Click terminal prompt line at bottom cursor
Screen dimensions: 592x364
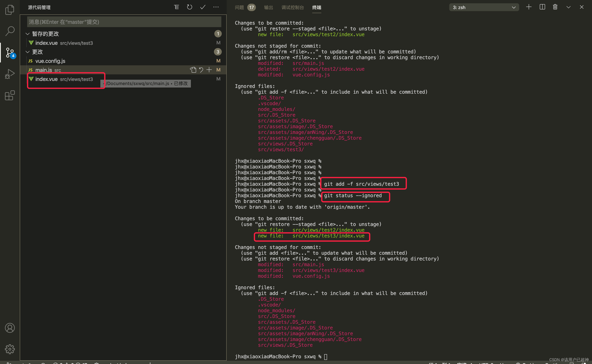281,357
